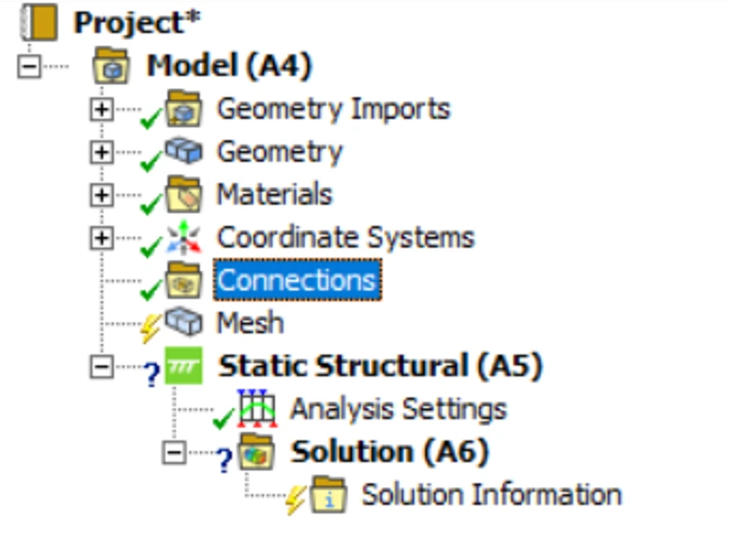730x560 pixels.
Task: Collapse the Model (A4) tree node
Action: coord(29,66)
